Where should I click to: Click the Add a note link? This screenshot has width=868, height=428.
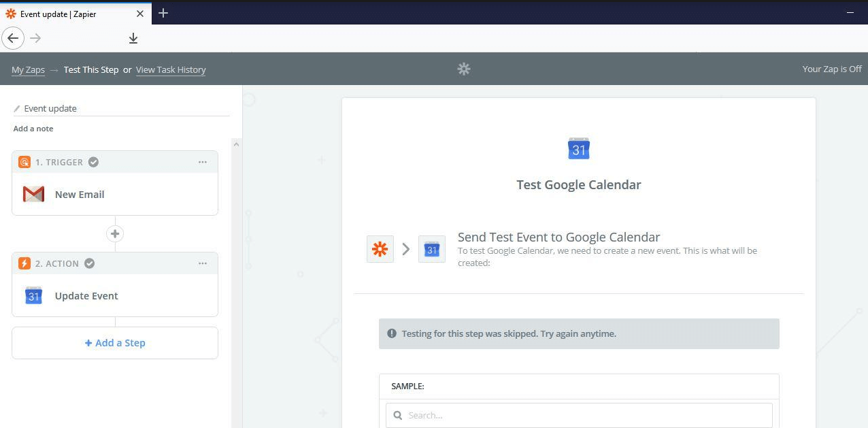pyautogui.click(x=33, y=129)
